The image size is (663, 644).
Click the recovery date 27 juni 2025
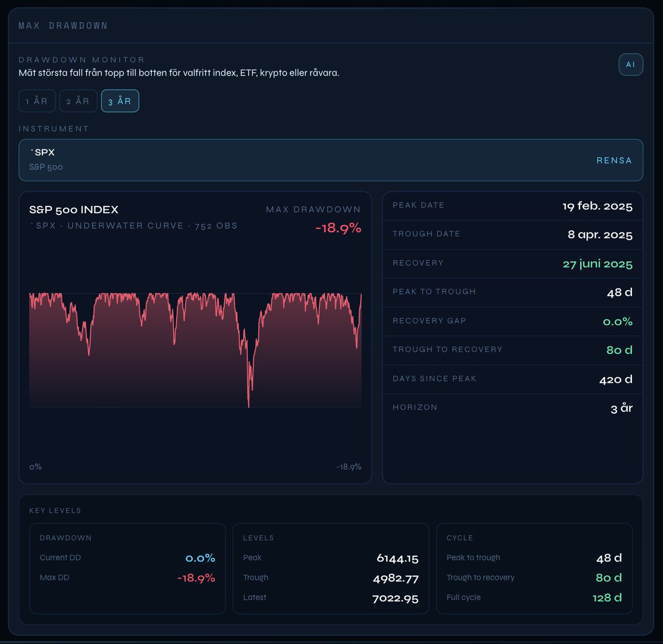pyautogui.click(x=597, y=263)
